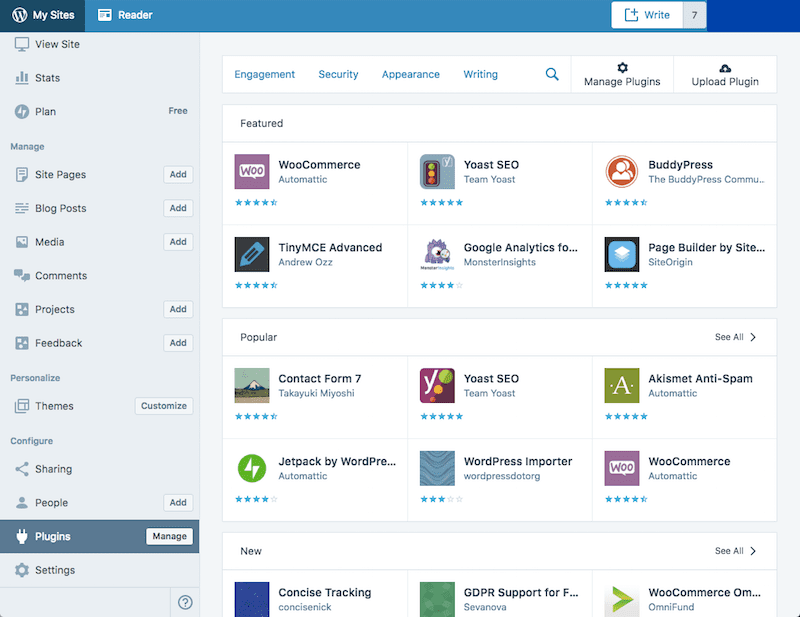This screenshot has height=617, width=800.
Task: Click the Sharing icon
Action: (x=22, y=469)
